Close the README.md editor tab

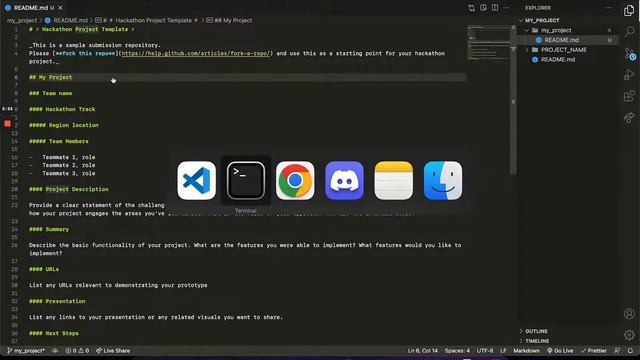pyautogui.click(x=60, y=8)
